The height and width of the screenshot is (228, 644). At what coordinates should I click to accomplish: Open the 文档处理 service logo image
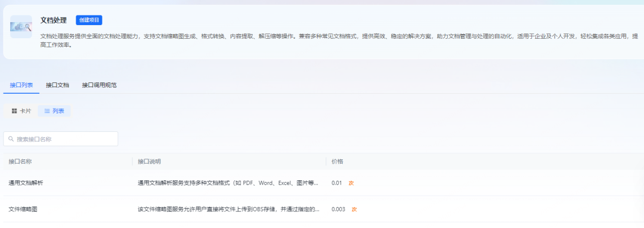click(x=21, y=27)
